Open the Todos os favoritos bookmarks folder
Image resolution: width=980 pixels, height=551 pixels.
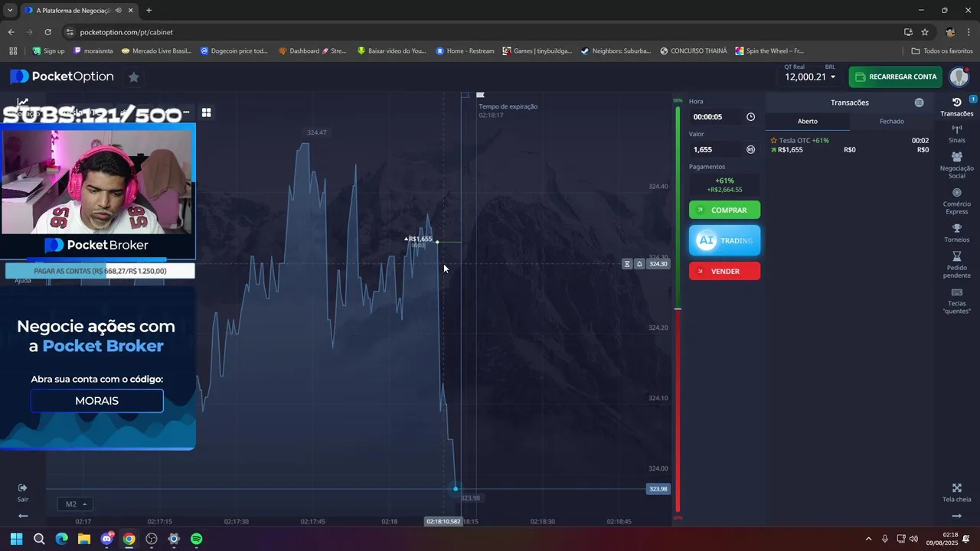click(x=942, y=51)
